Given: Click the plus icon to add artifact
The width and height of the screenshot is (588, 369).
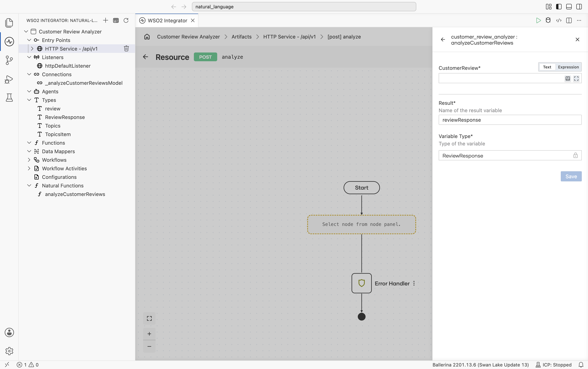Looking at the screenshot, I should [x=105, y=20].
